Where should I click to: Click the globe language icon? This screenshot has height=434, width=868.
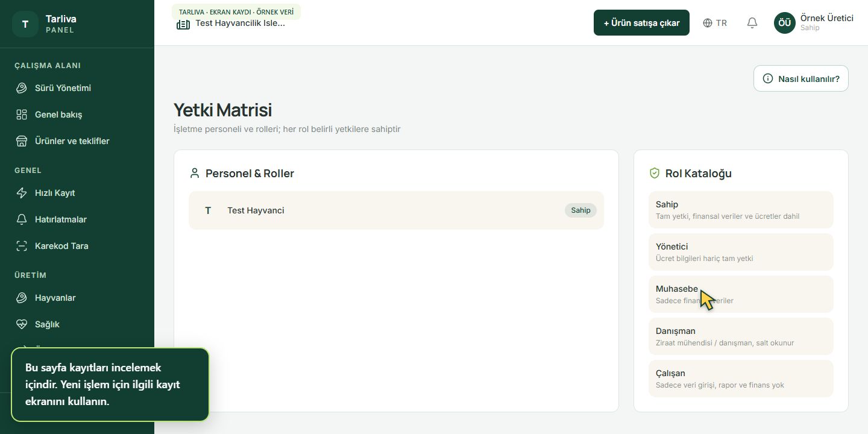click(x=708, y=23)
